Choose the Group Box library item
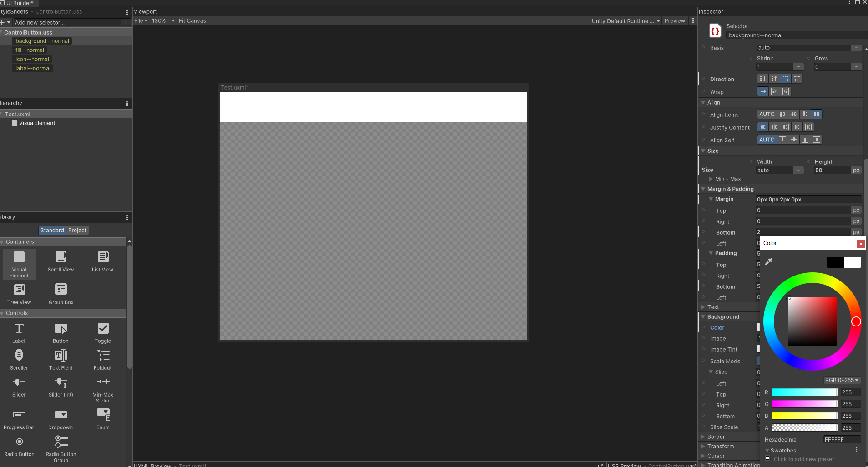Image resolution: width=868 pixels, height=467 pixels. [x=61, y=294]
